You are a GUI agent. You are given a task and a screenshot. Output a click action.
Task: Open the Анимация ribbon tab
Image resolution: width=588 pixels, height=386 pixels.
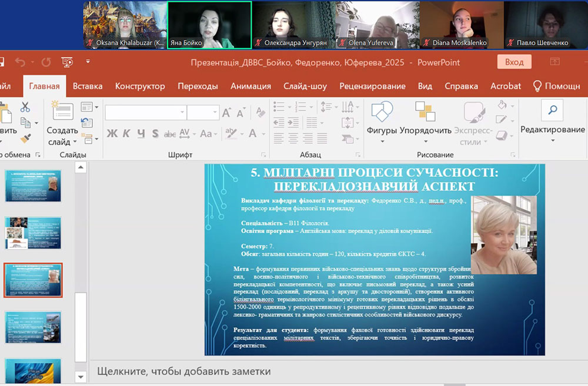(x=250, y=86)
